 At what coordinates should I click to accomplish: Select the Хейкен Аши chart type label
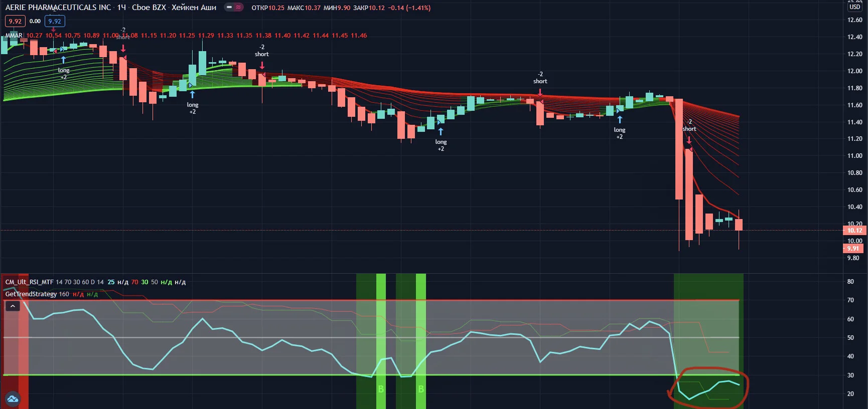click(194, 8)
